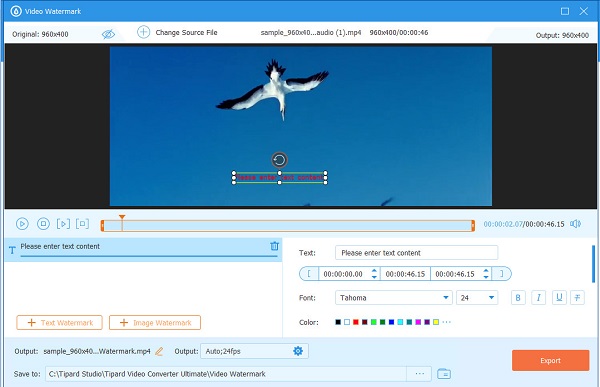Click the timeline left trim handle
Viewport: 600px width, 387px height.
coord(103,225)
